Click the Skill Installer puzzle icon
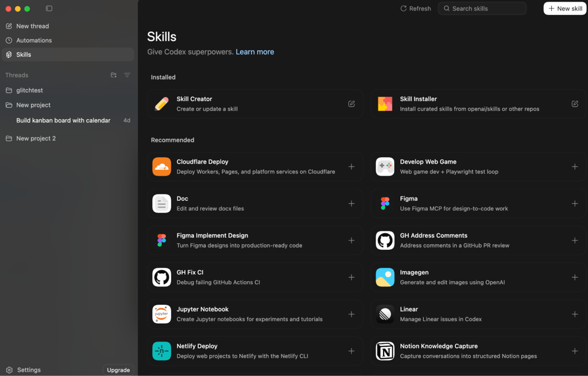 pos(385,104)
